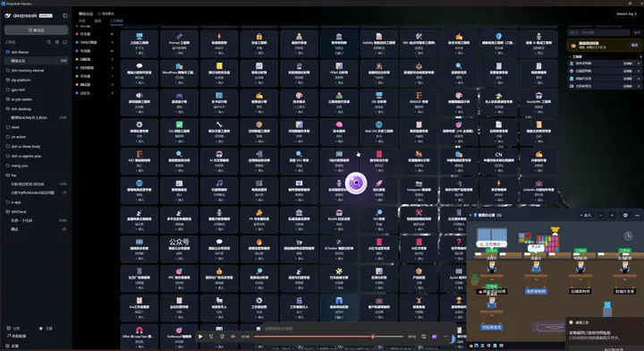Image resolution: width=644 pixels, height=351 pixels.
Task: Select the Reddit community agent card
Action: (339, 219)
